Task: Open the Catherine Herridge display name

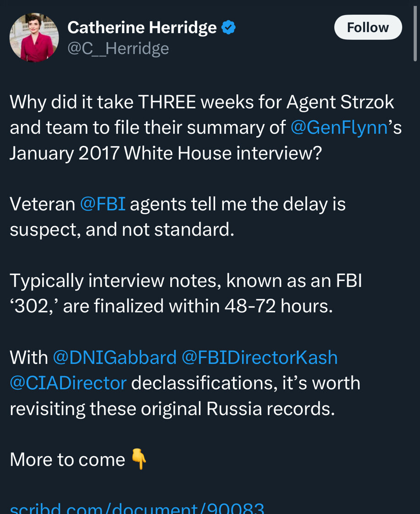Action: 142,28
